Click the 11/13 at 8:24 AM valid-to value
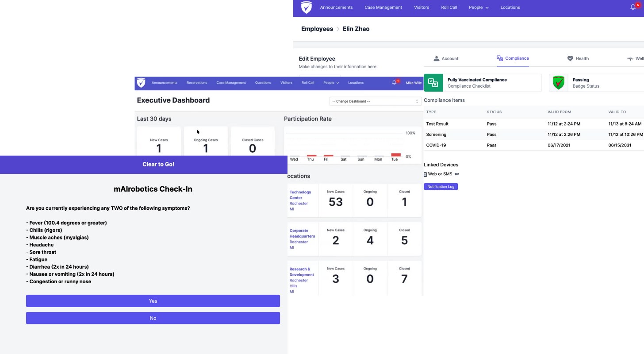644x354 pixels. click(x=625, y=124)
